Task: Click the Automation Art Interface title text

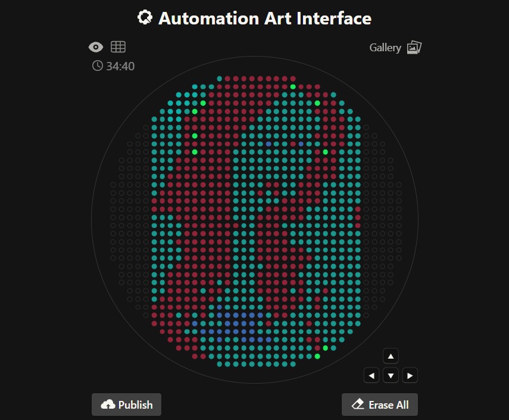Action: click(265, 18)
